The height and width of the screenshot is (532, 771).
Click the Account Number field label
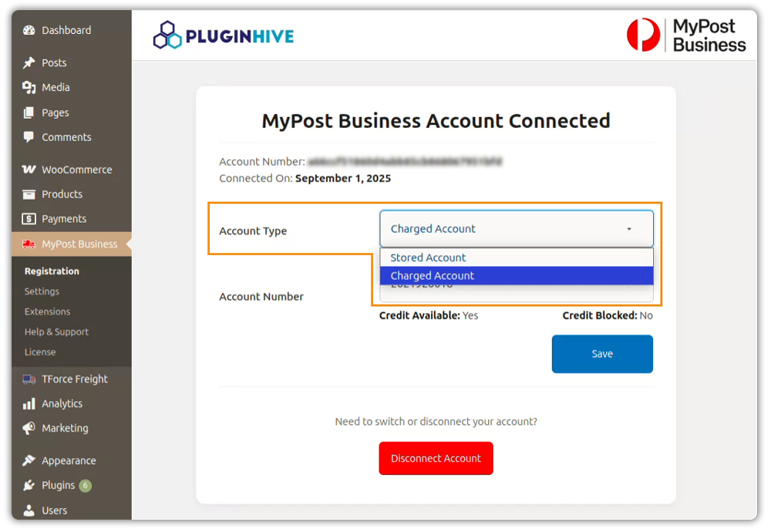[x=261, y=297]
